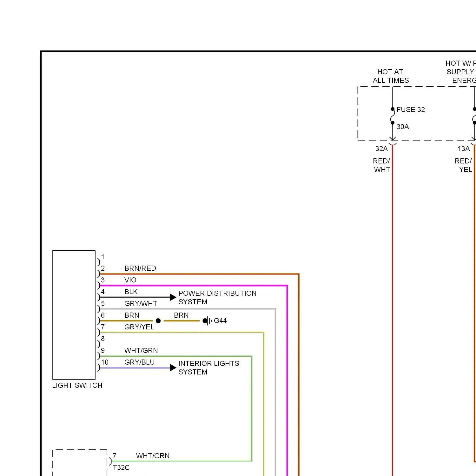Viewport: 476px width, 476px height.
Task: Click the G44 ground symbol
Action: click(x=207, y=321)
